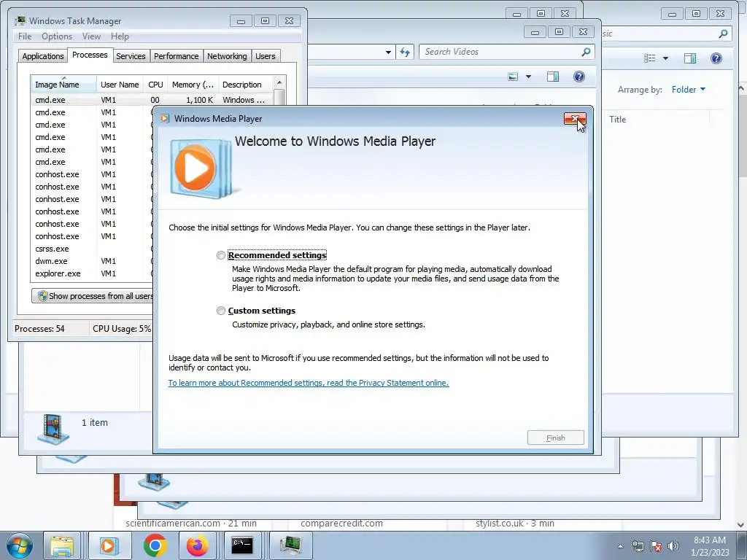Sort processes by Description column
The image size is (747, 560).
245,85
